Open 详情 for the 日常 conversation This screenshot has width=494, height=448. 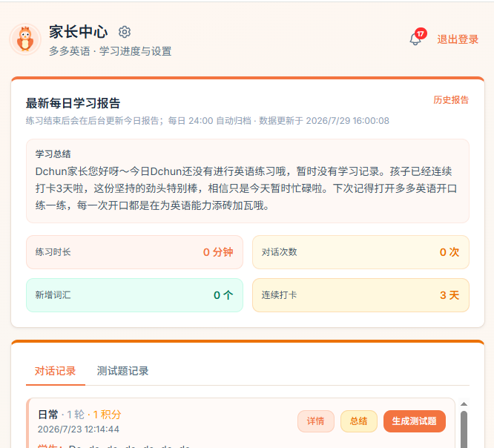316,421
